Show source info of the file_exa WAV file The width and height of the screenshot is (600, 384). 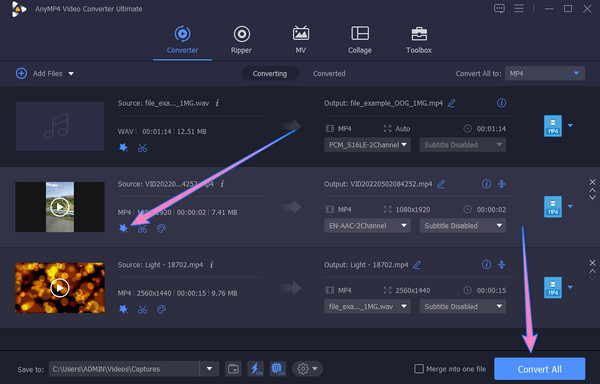(217, 103)
